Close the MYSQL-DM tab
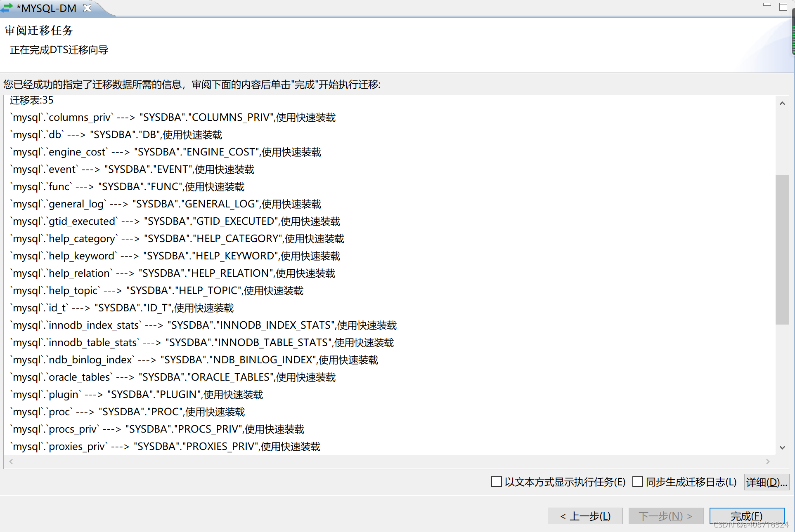795x532 pixels. click(x=87, y=8)
